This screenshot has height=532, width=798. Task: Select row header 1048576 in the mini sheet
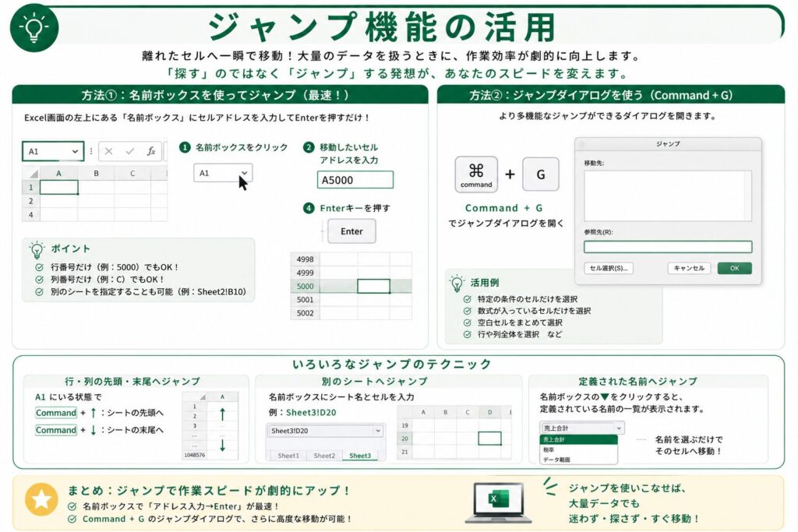point(194,455)
